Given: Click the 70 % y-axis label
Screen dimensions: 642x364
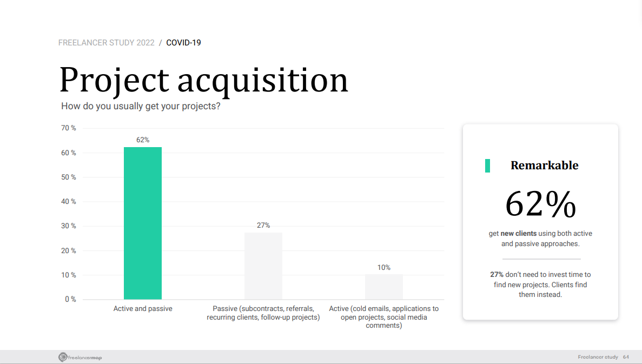Looking at the screenshot, I should tap(69, 128).
